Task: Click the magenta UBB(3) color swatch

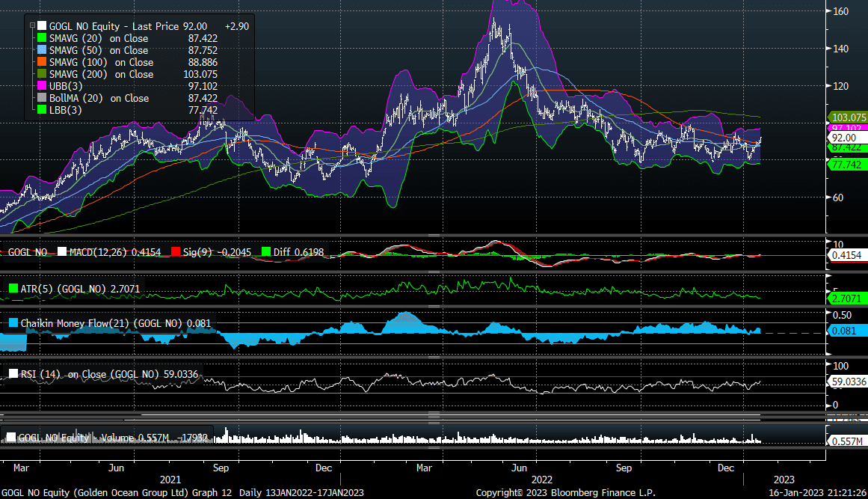Action: tap(42, 86)
